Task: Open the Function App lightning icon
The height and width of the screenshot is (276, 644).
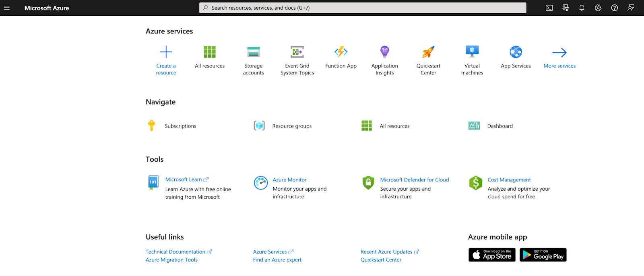Action: click(341, 51)
